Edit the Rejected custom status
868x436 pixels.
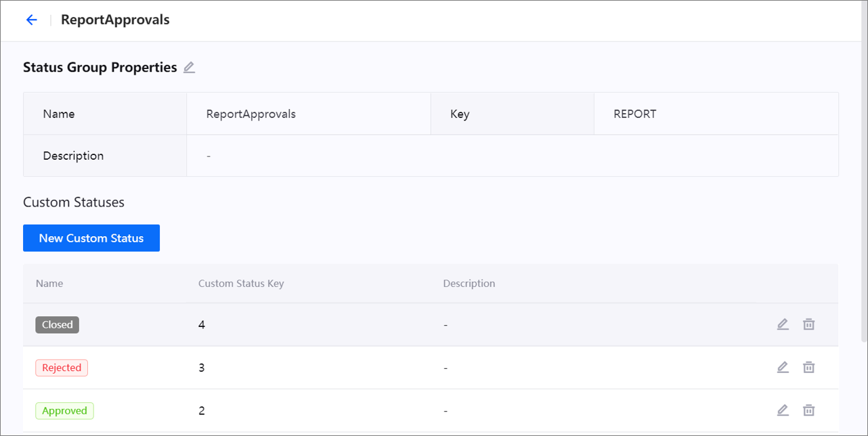[783, 368]
